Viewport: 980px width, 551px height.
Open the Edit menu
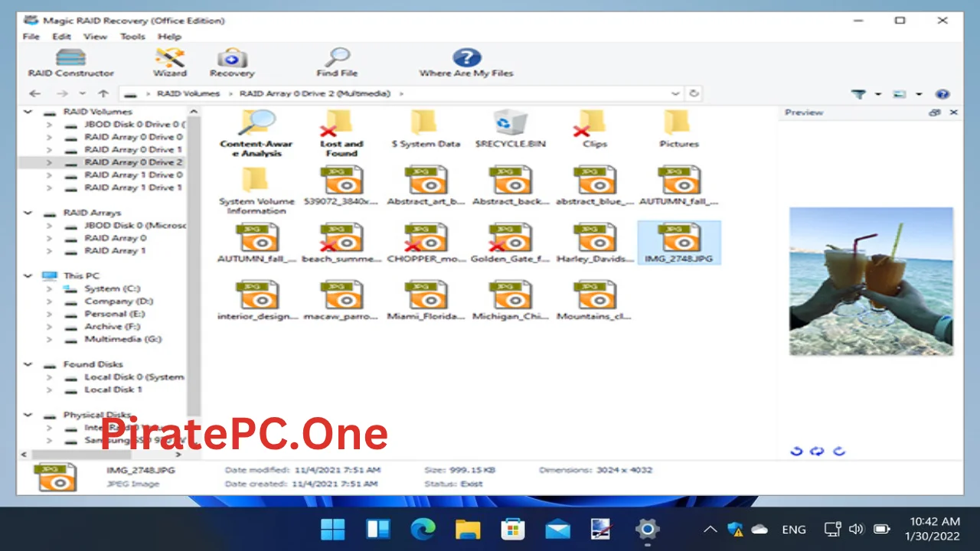[61, 36]
